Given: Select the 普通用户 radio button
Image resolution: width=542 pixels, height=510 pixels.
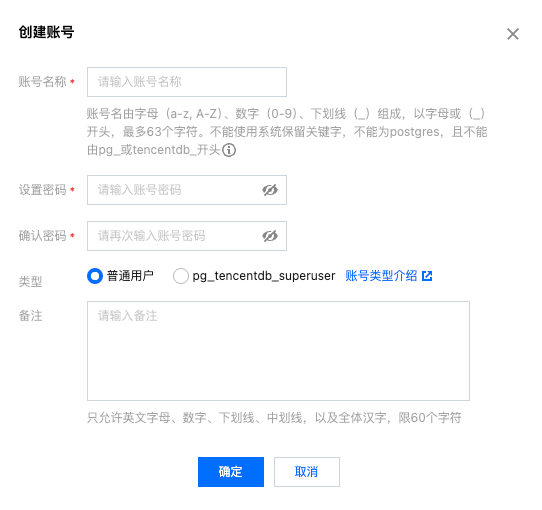Looking at the screenshot, I should 95,276.
